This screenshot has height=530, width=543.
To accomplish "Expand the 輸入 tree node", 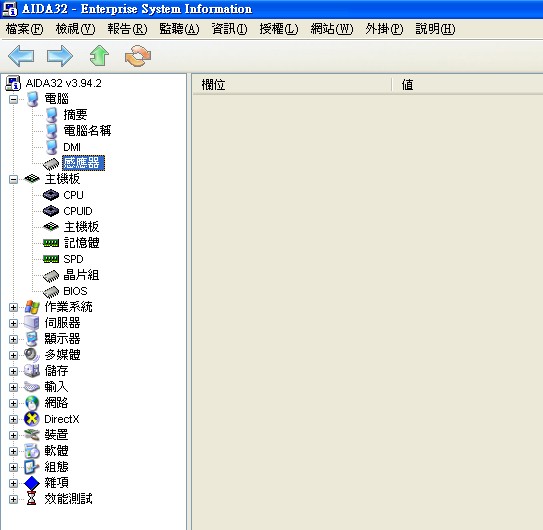I will 13,387.
